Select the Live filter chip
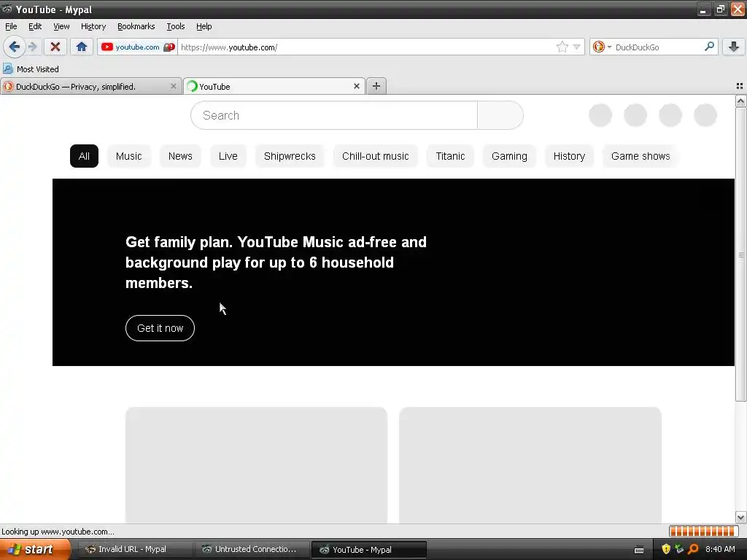Screen dimensions: 747x560 (x=228, y=156)
